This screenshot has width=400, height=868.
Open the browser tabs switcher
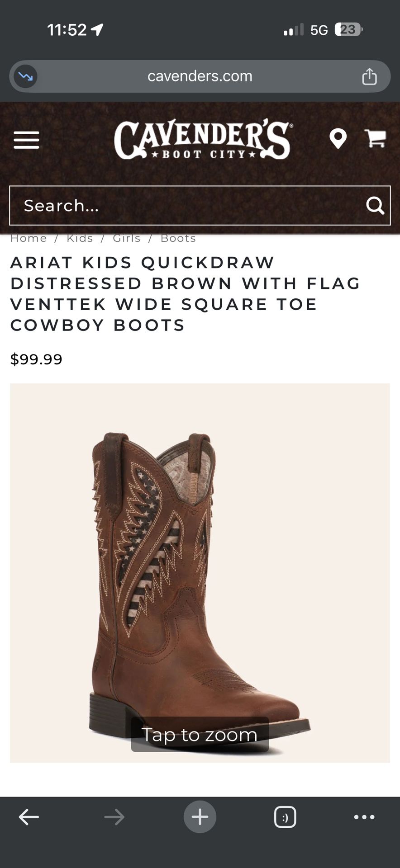coord(285,817)
